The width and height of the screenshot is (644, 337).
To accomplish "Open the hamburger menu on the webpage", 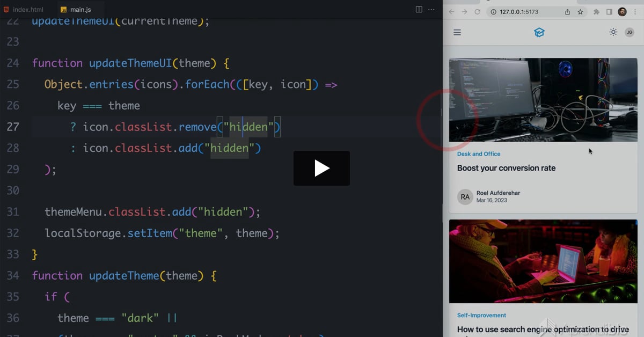I will pyautogui.click(x=457, y=32).
